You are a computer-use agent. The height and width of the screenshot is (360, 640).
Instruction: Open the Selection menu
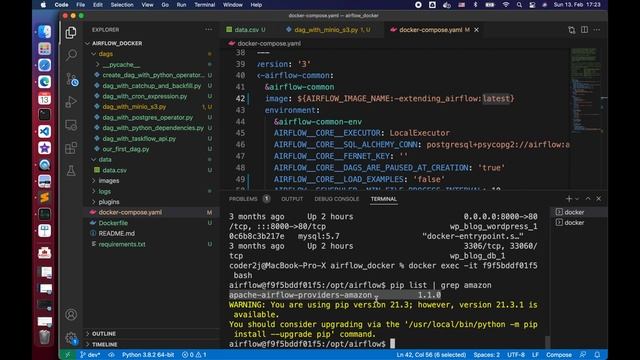click(122, 5)
